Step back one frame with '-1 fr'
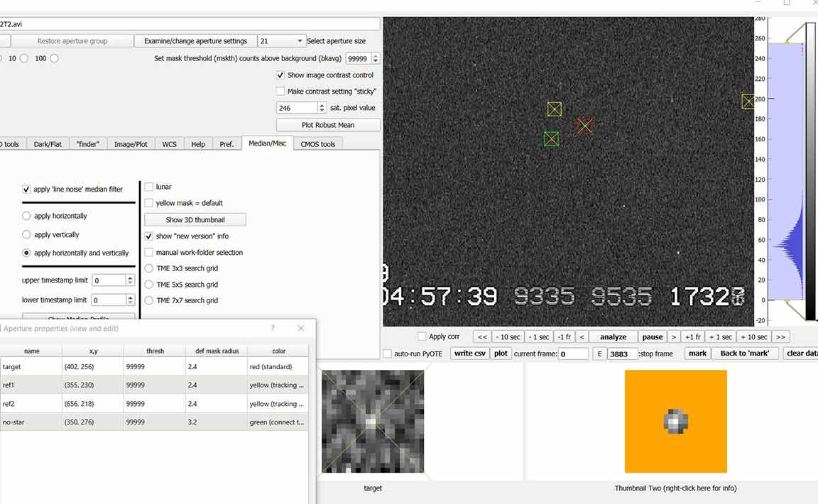 [x=564, y=337]
